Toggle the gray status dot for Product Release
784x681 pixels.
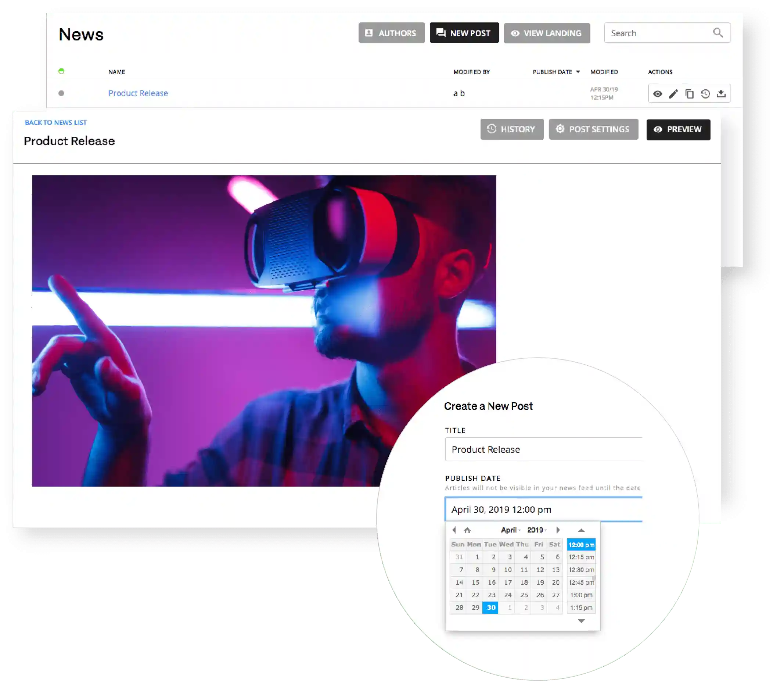tap(61, 93)
